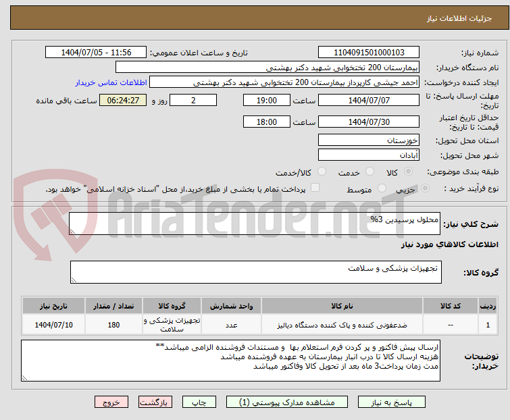The height and width of the screenshot is (420, 510).
Task: Select the جزیی purchase type radio
Action: (425, 188)
